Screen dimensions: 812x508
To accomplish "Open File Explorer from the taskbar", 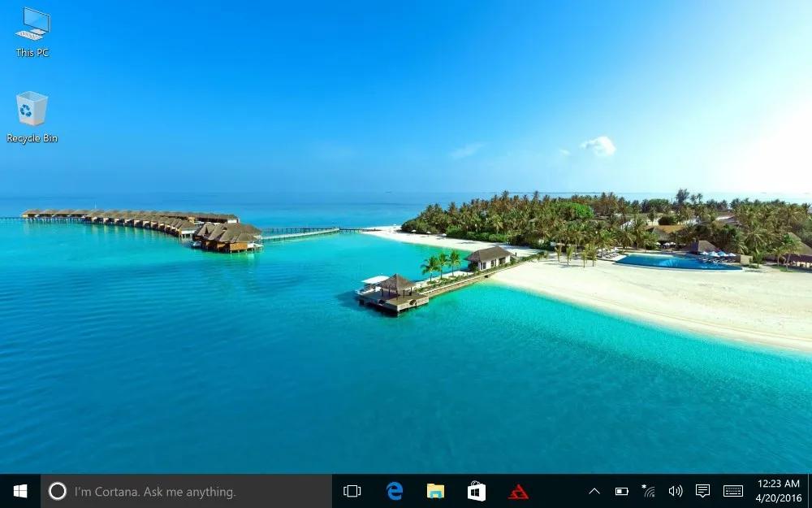I will tap(435, 491).
